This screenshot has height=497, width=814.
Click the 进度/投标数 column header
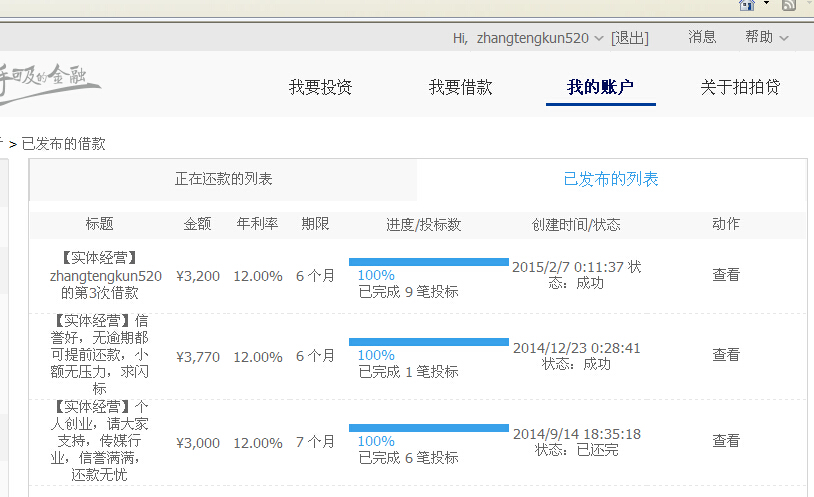tap(424, 224)
